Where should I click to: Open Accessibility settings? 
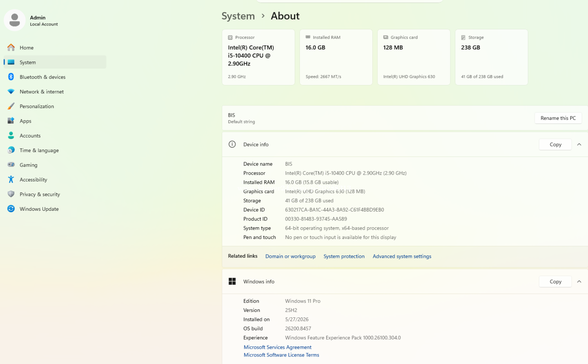click(x=55, y=179)
